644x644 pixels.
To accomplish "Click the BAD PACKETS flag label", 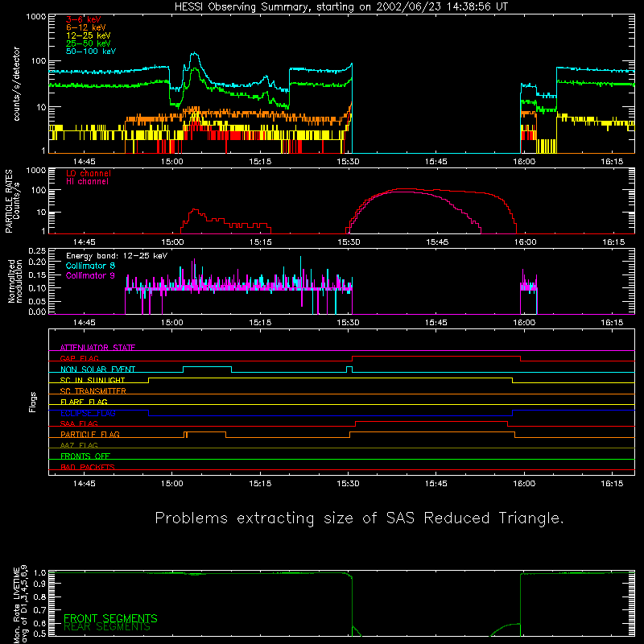I will (88, 467).
